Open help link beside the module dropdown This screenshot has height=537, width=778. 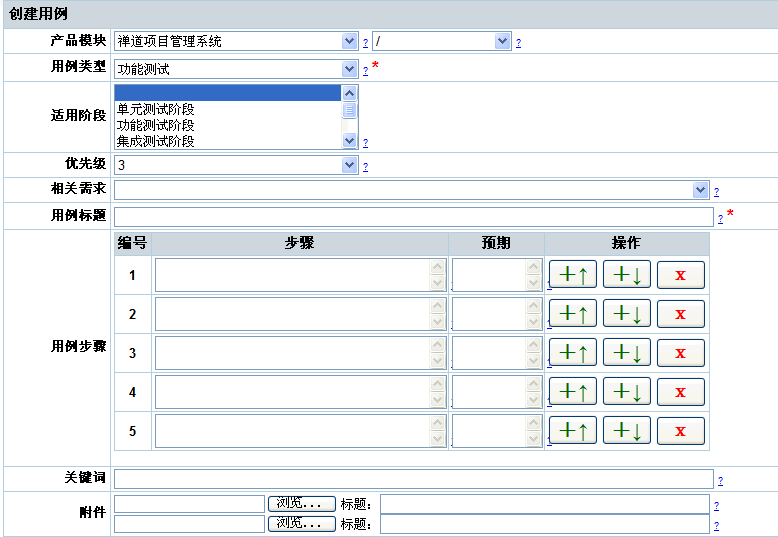pos(519,43)
